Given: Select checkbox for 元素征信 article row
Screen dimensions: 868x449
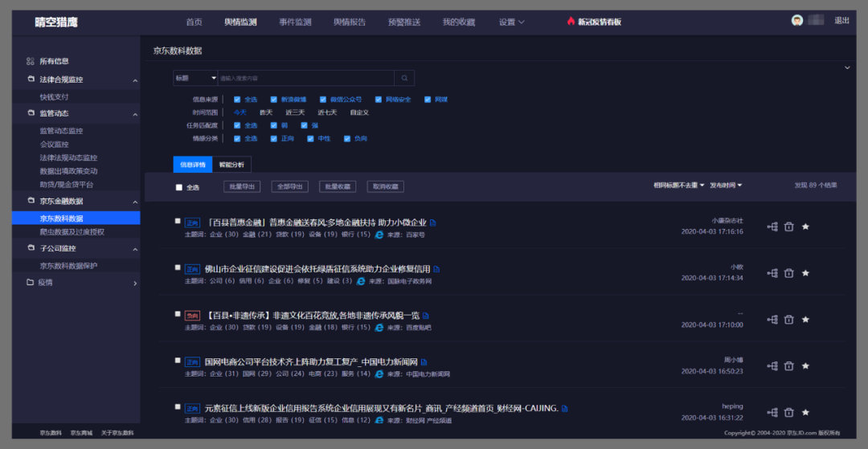Looking at the screenshot, I should (x=178, y=406).
